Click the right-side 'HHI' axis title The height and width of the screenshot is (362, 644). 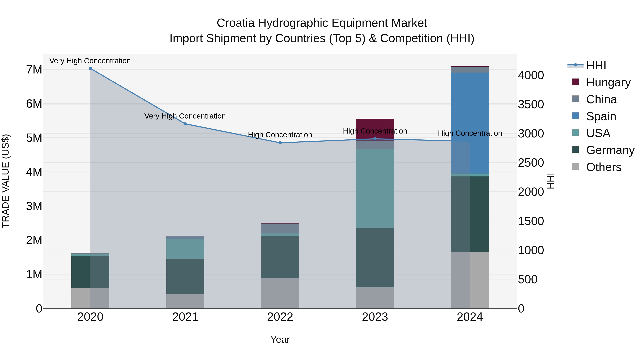[x=550, y=181]
